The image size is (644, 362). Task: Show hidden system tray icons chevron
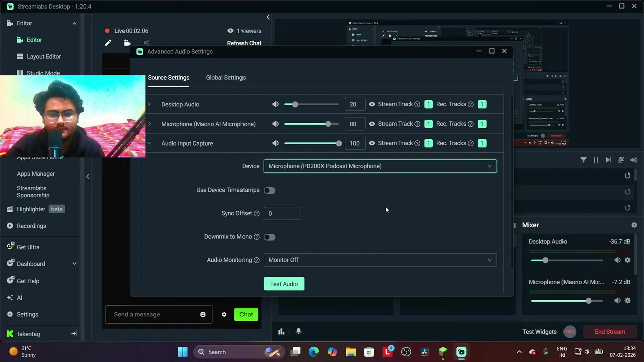click(x=519, y=352)
